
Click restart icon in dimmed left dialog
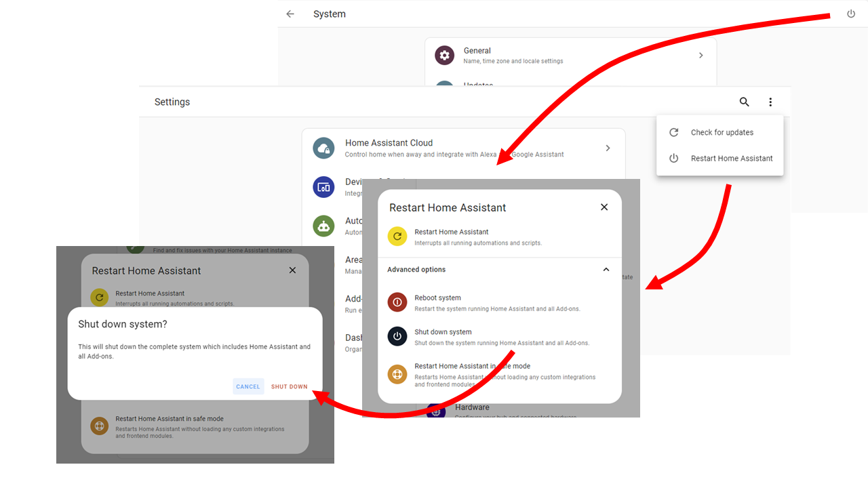pos(100,297)
